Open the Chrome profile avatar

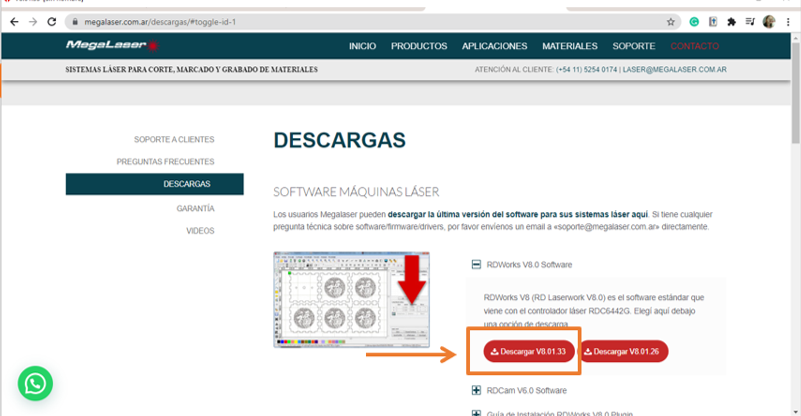tap(769, 21)
